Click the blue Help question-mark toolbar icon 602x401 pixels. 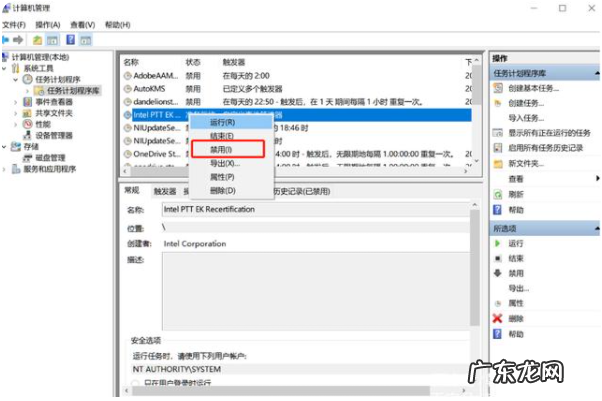(x=70, y=40)
